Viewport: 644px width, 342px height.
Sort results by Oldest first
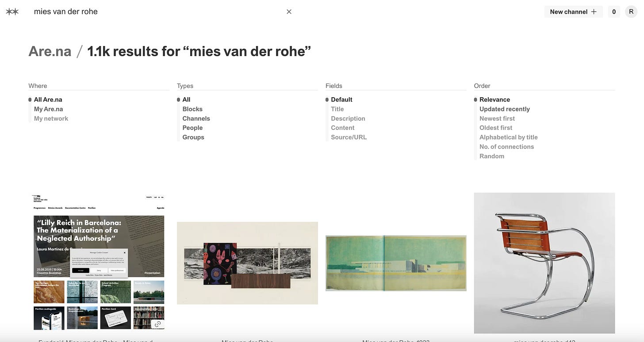[496, 128]
